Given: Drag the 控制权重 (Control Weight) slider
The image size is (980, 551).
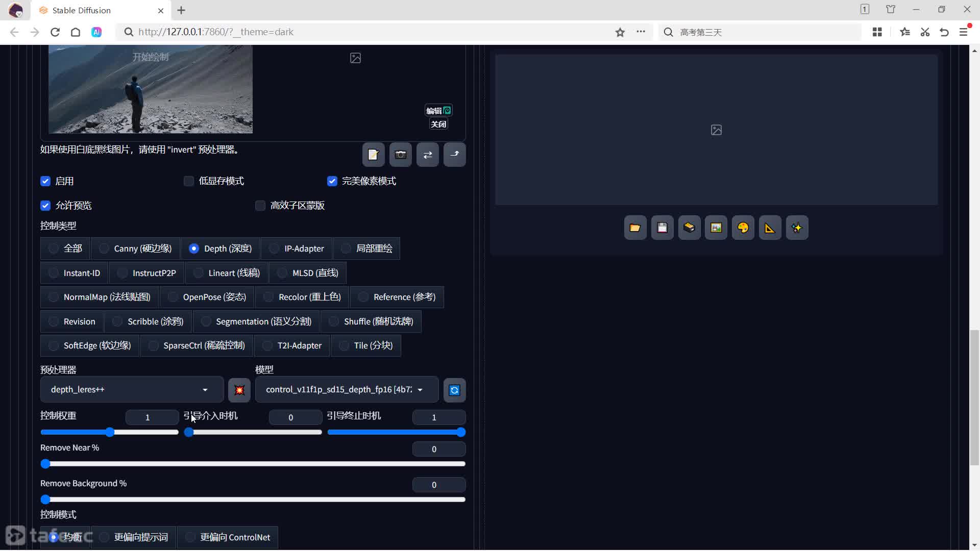Looking at the screenshot, I should coord(109,432).
